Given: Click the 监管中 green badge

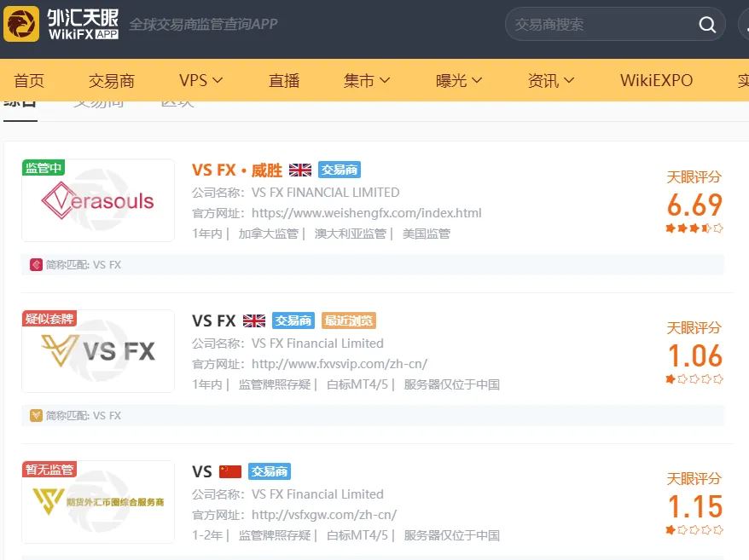Looking at the screenshot, I should tap(44, 168).
